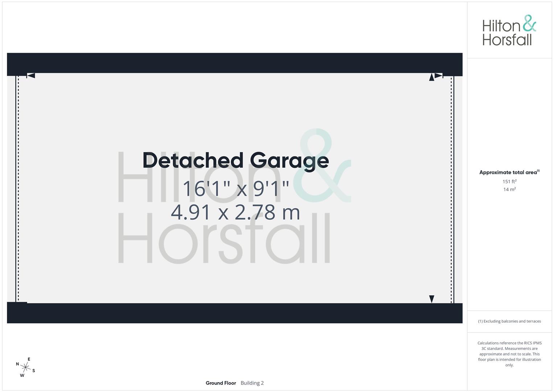Click the 4.91 x 2.78 m metric dimensions
The width and height of the screenshot is (554, 392).
click(x=235, y=212)
